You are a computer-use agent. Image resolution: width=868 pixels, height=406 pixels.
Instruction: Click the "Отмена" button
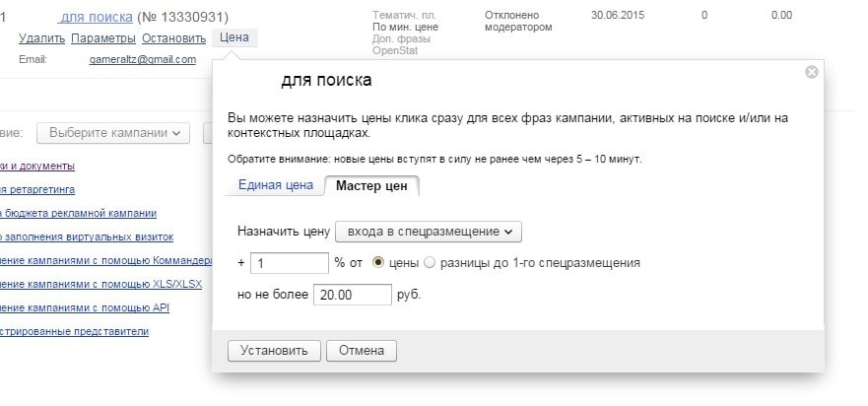(362, 351)
